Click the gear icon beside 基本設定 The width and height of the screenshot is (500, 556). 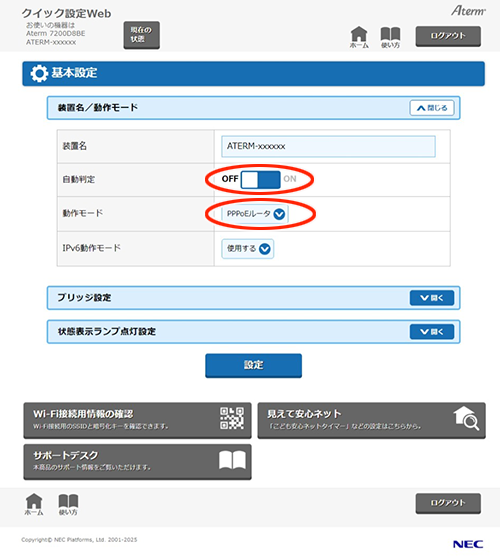point(39,73)
